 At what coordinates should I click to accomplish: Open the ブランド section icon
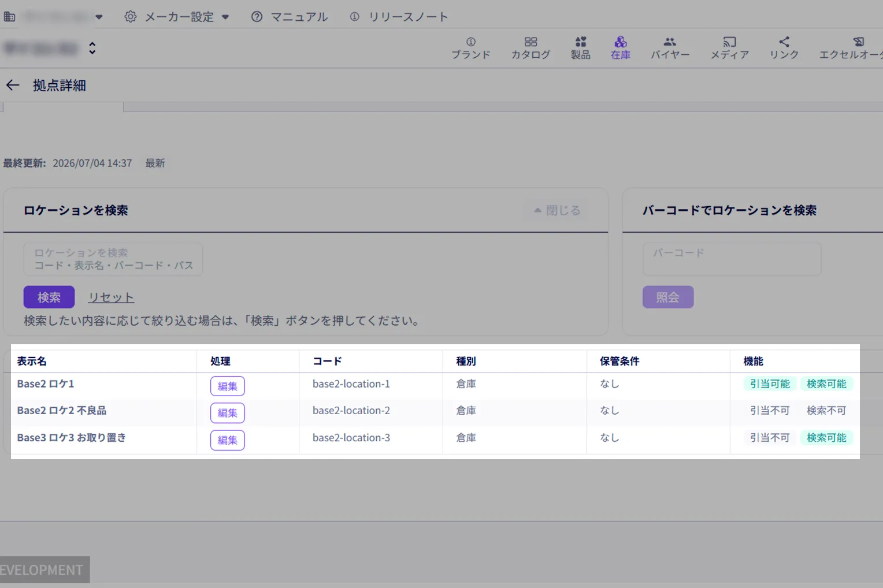470,42
